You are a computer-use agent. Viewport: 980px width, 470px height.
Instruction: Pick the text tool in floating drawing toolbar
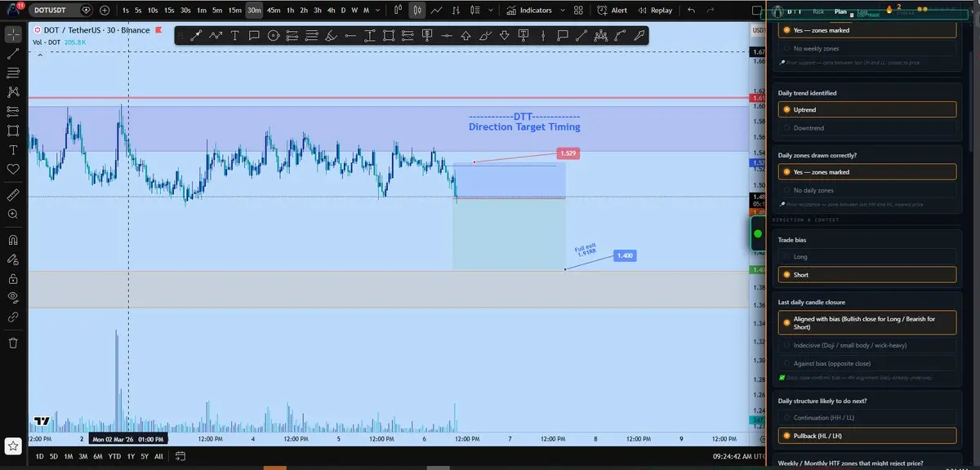[x=235, y=35]
